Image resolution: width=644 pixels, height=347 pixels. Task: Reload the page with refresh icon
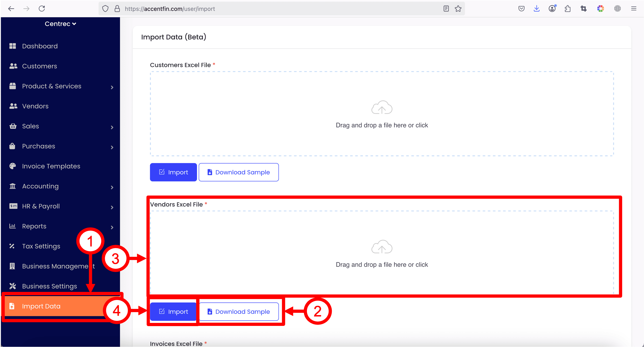click(42, 9)
